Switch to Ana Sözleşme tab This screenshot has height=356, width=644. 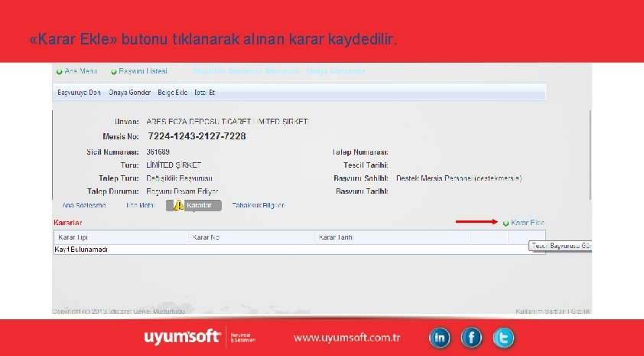84,205
